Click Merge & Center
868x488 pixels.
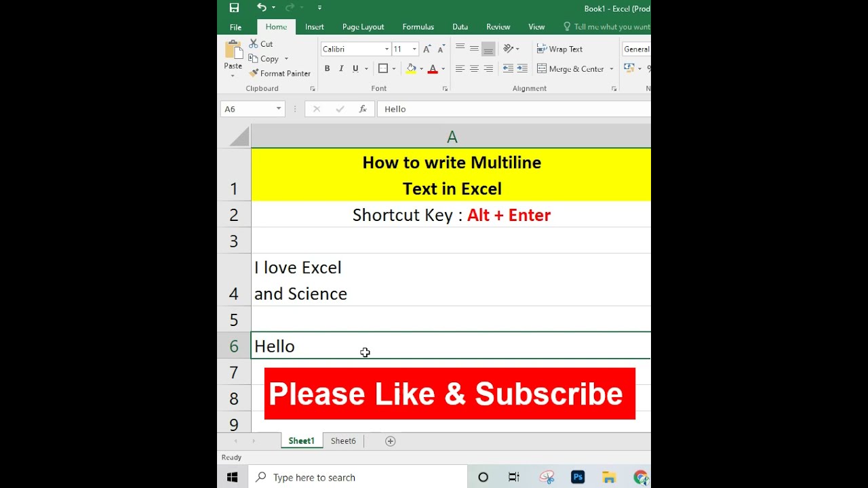click(570, 68)
